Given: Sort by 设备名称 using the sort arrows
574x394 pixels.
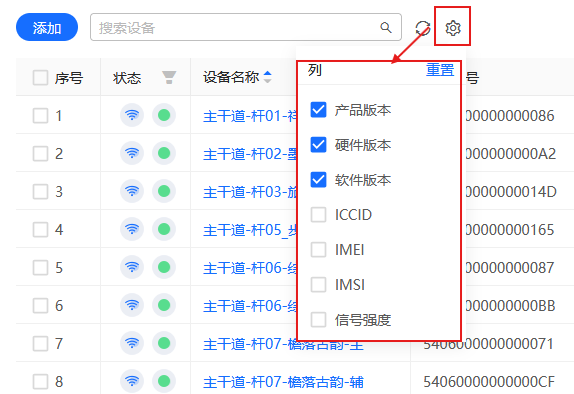Looking at the screenshot, I should [268, 77].
